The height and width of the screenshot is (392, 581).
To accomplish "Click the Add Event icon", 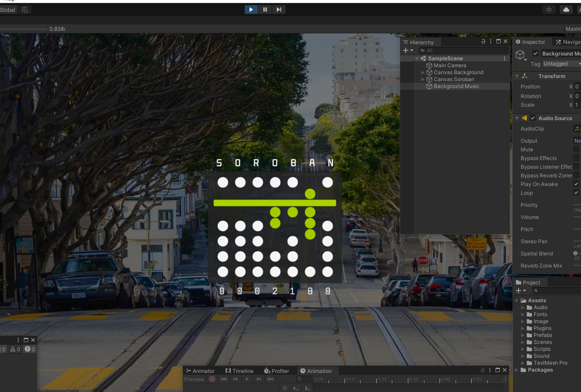I will (307, 388).
